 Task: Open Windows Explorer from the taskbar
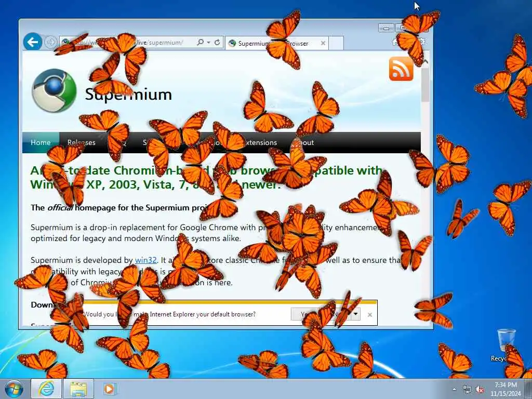(78, 389)
